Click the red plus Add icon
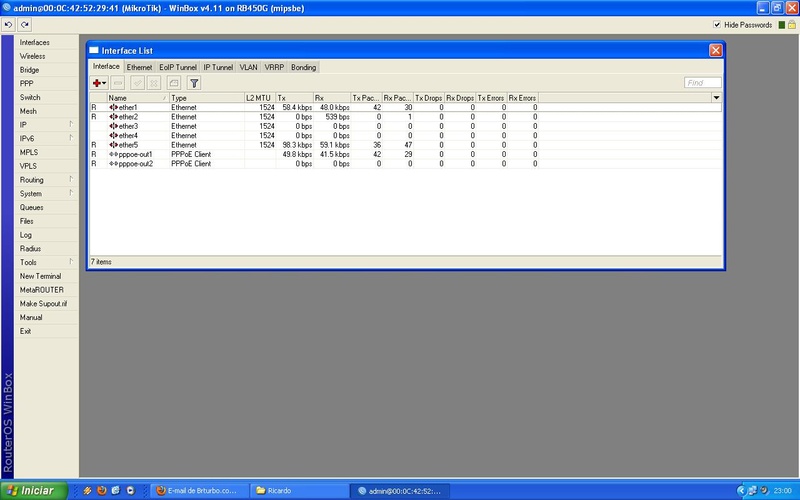The image size is (800, 500). click(x=96, y=83)
